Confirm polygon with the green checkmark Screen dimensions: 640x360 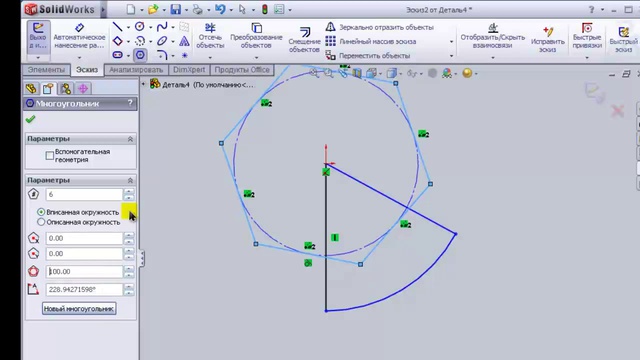(x=30, y=119)
